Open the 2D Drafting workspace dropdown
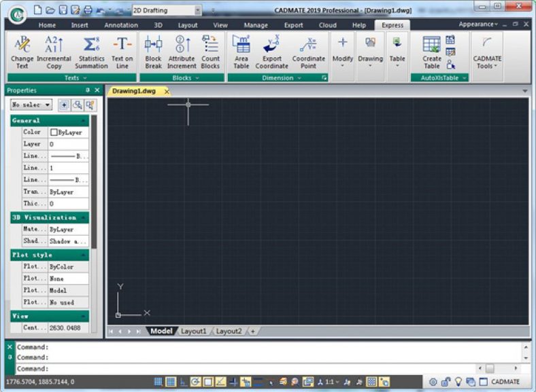The width and height of the screenshot is (536, 392). [197, 11]
